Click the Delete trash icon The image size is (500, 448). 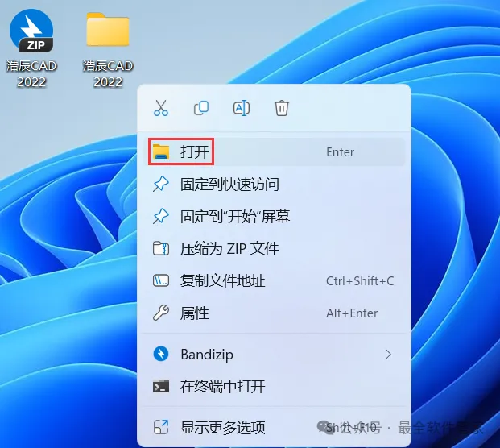282,108
